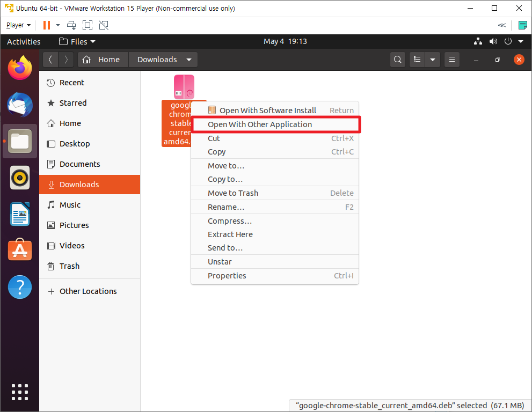Screen dimensions: 532x412
Task: Click Send Ctrl+Alt+Del VMware toolbar icon
Action: click(71, 25)
